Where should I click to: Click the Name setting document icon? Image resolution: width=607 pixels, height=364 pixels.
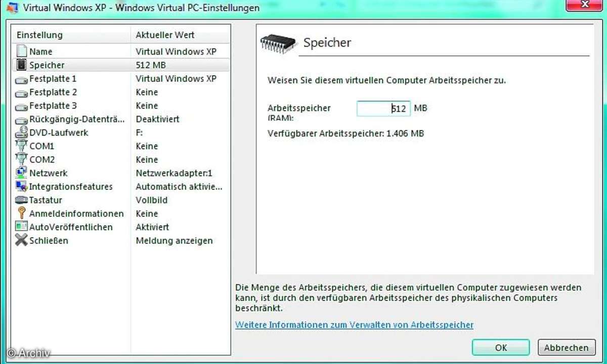coord(21,52)
